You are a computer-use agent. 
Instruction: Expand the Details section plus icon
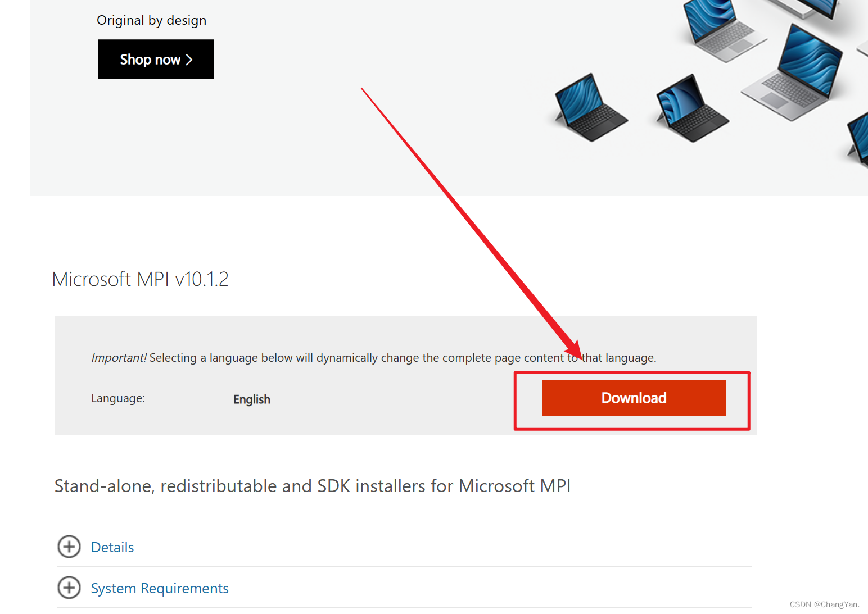pyautogui.click(x=69, y=547)
